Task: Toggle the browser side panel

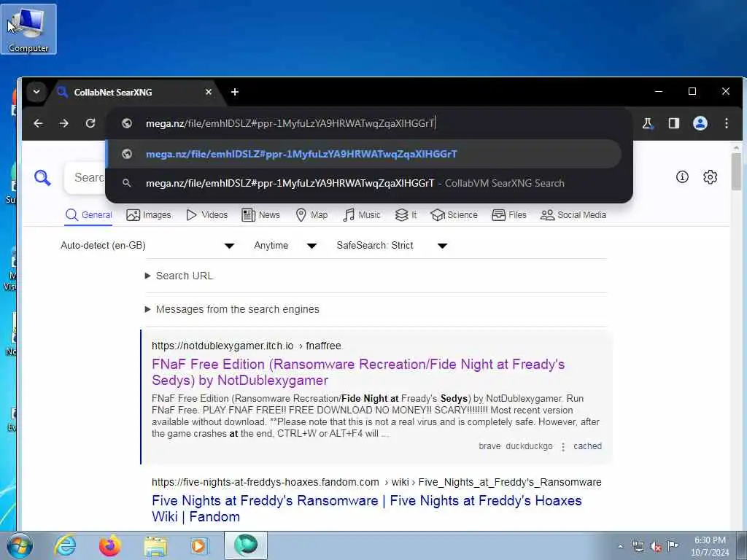Action: pyautogui.click(x=673, y=123)
